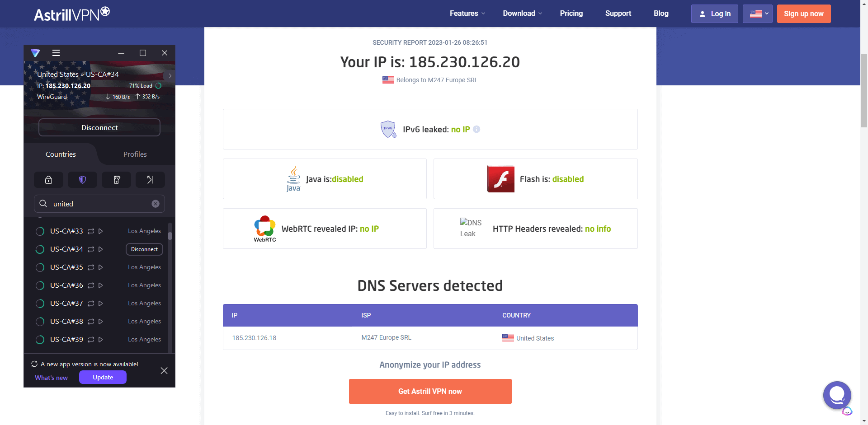
Task: Click change-IP icon for US-CA#35
Action: 91,267
